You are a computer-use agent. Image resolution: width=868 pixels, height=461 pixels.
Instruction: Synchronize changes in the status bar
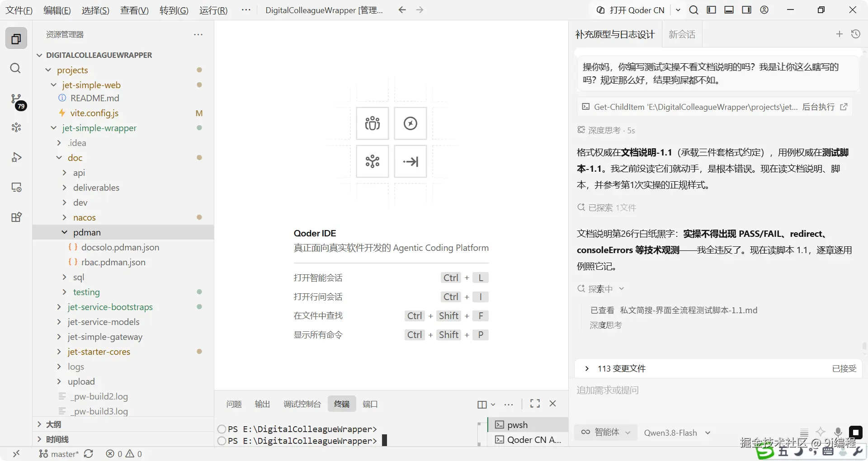[89, 454]
